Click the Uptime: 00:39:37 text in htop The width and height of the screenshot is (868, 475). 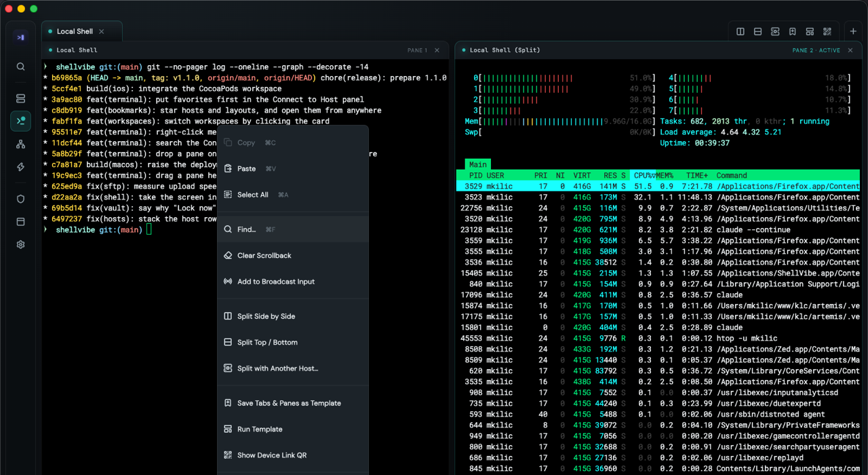pyautogui.click(x=695, y=143)
